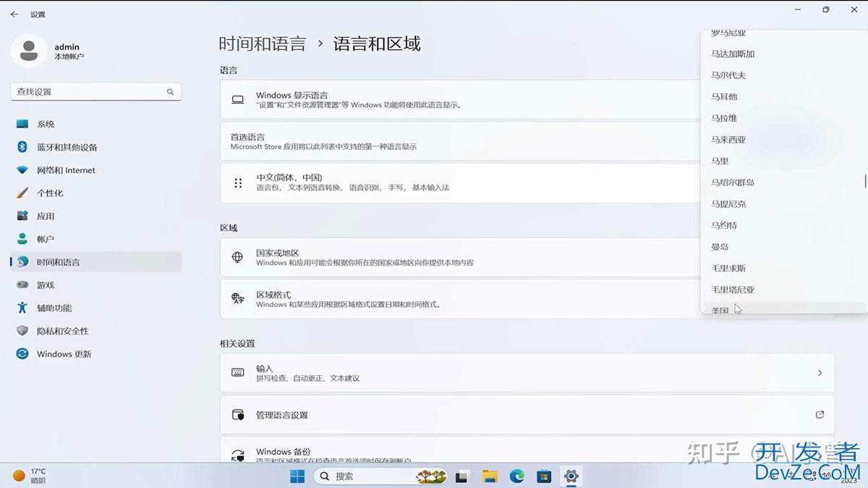
Task: Open the admin local account profile
Action: point(49,51)
